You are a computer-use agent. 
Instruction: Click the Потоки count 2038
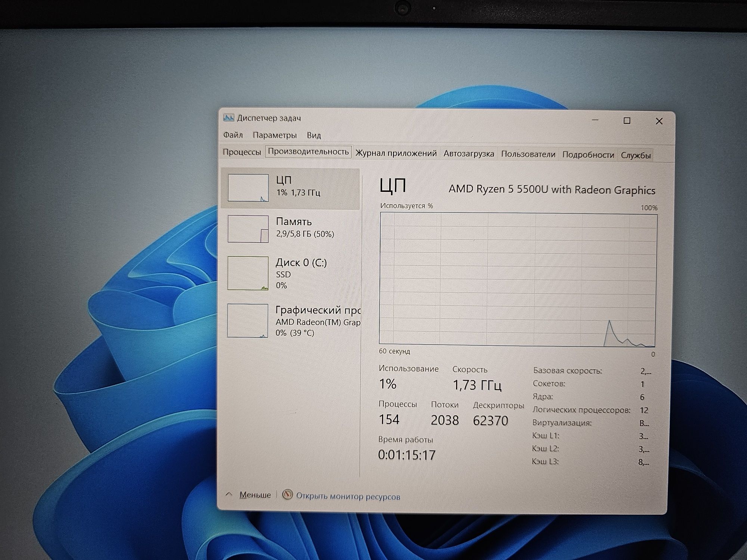click(444, 420)
